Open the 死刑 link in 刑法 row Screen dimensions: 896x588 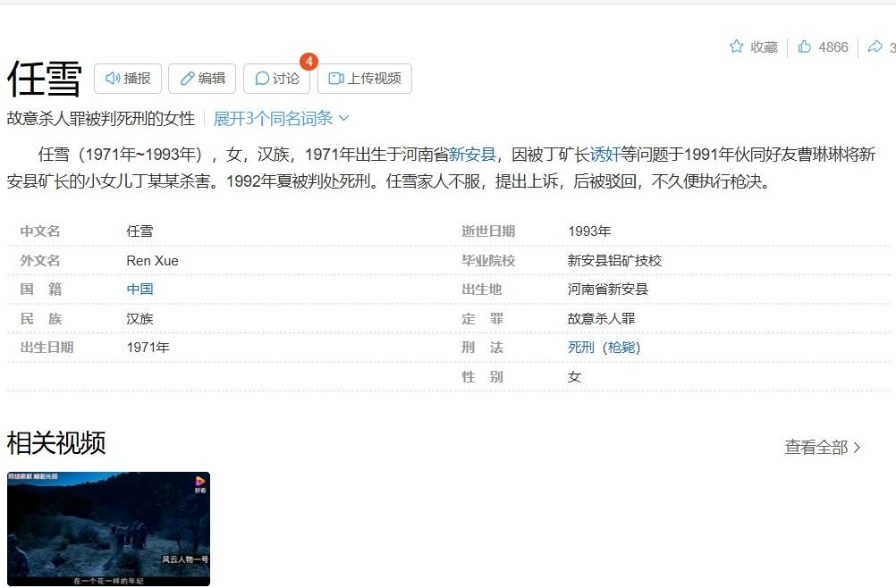(580, 348)
